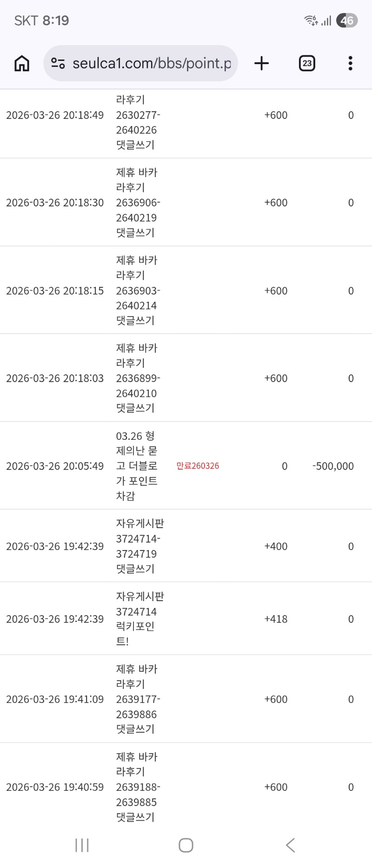
Task: Tap the red 만료260326 expiry label
Action: pyautogui.click(x=198, y=466)
